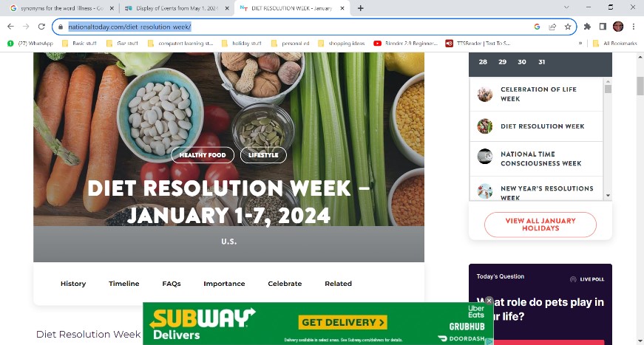Expand the hidden bookmarks chevron

pos(580,43)
